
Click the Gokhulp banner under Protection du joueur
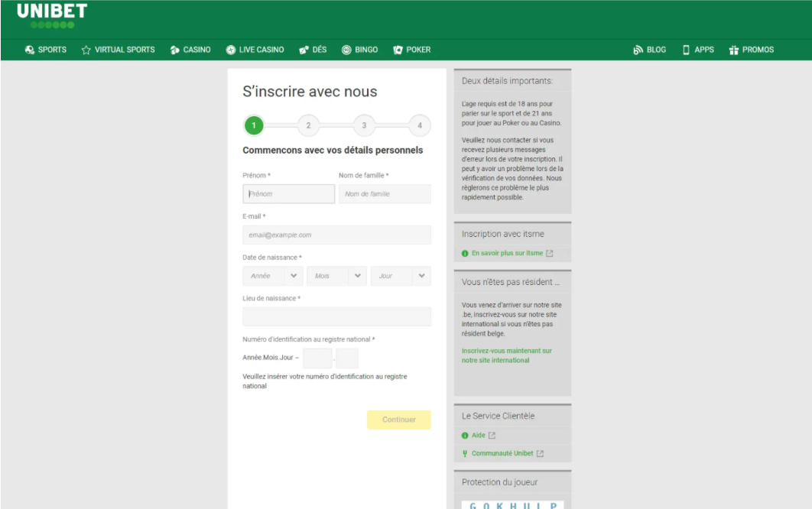pyautogui.click(x=513, y=505)
